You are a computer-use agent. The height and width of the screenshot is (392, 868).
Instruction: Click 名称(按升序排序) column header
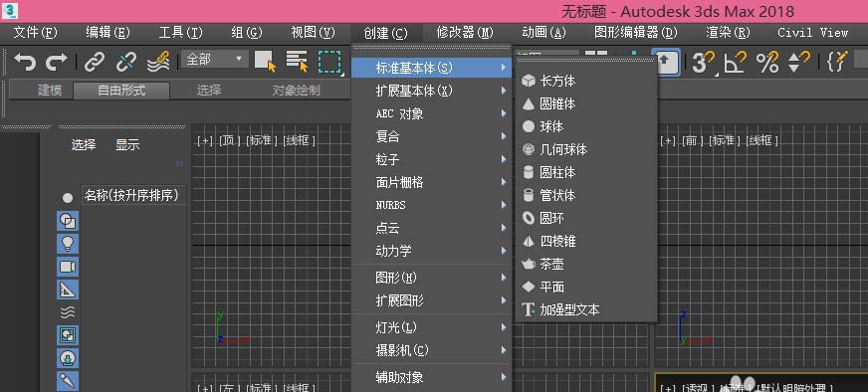tap(131, 195)
